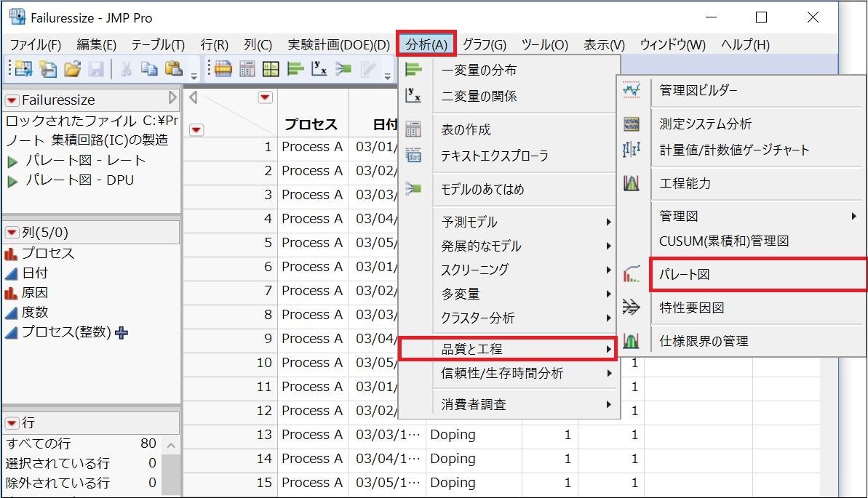Viewport: 868px width, 498px height.
Task: Open the row header red triangle menu
Action: tap(196, 129)
